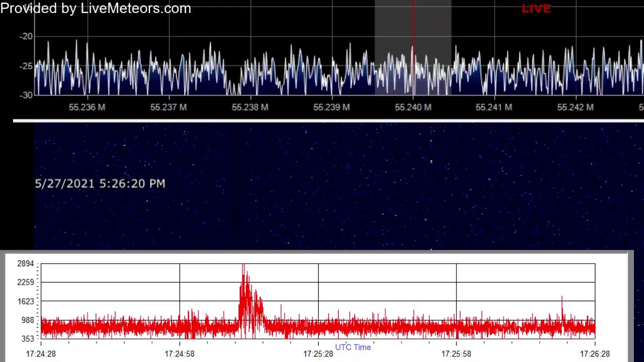Select the 55.238 M frequency label

250,107
